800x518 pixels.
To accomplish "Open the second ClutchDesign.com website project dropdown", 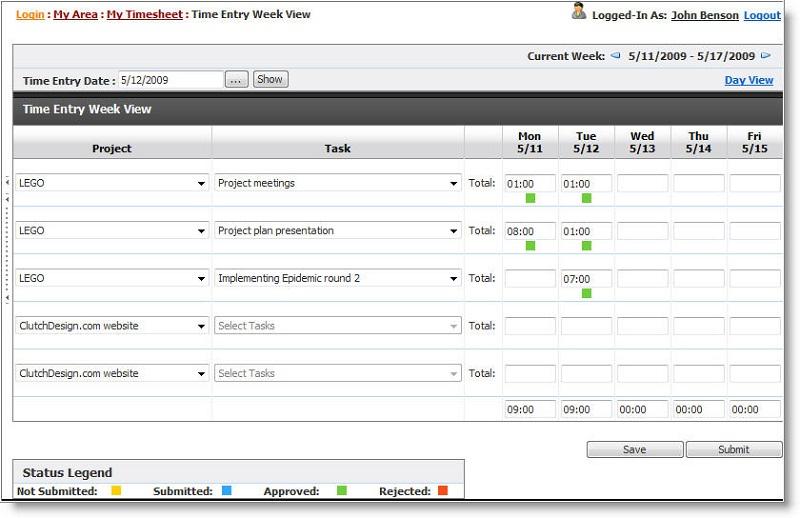I will (112, 373).
